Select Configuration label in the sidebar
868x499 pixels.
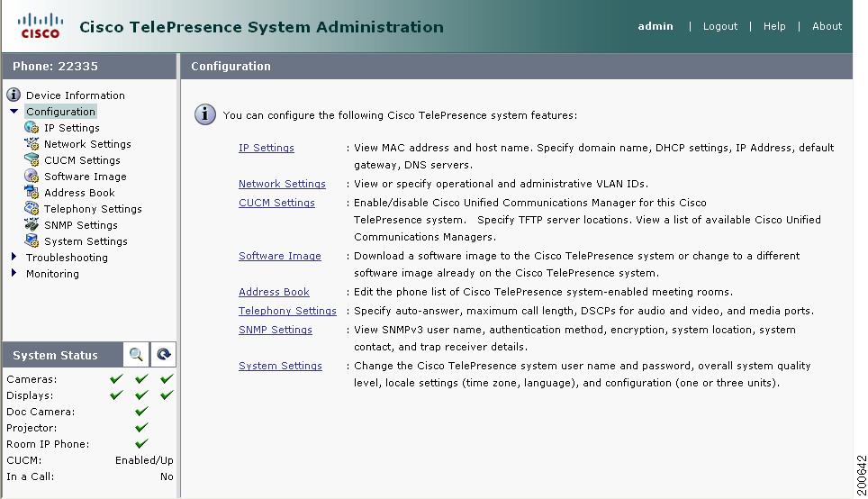(x=61, y=112)
